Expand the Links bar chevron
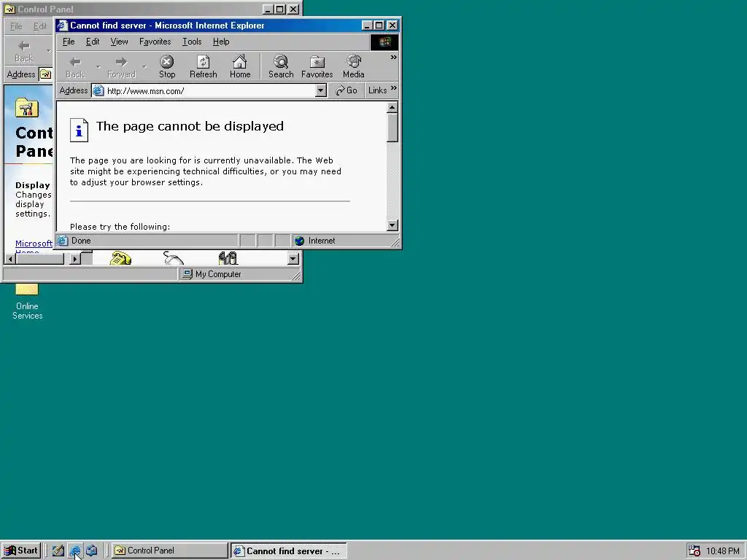The image size is (747, 560). click(x=393, y=88)
